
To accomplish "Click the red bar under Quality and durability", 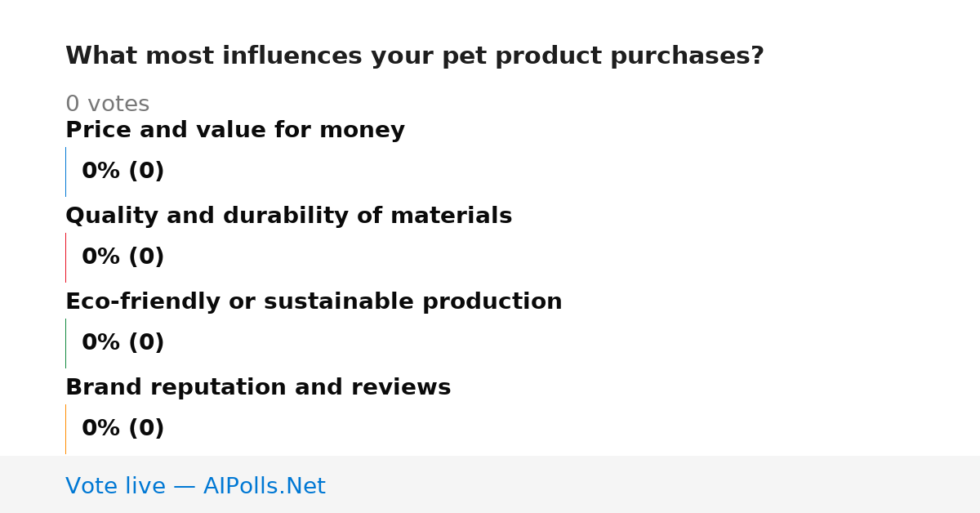I will pyautogui.click(x=65, y=257).
